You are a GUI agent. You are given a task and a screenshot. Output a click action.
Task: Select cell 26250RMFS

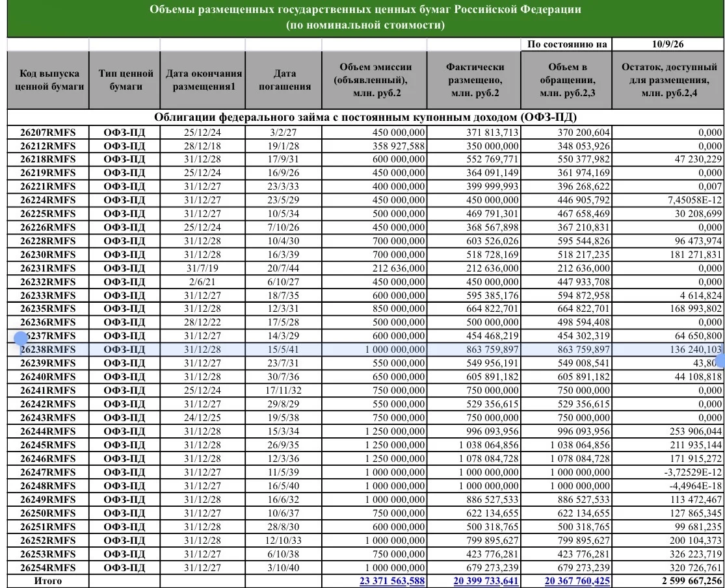[x=48, y=513]
